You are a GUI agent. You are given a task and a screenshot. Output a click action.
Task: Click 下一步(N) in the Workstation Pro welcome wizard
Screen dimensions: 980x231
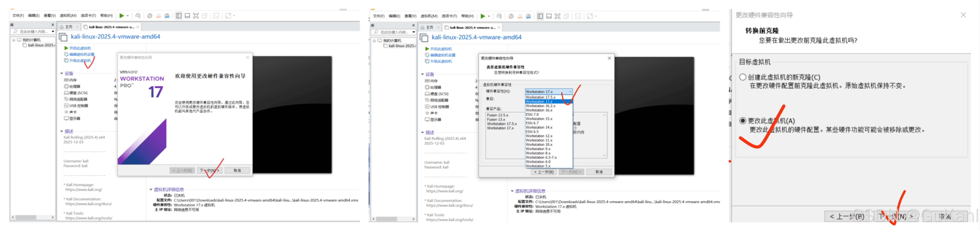(210, 170)
